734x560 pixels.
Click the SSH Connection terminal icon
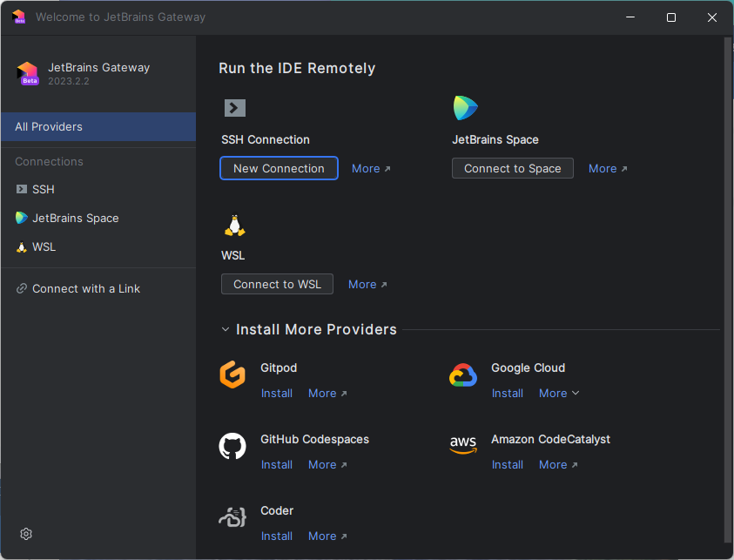click(x=235, y=108)
